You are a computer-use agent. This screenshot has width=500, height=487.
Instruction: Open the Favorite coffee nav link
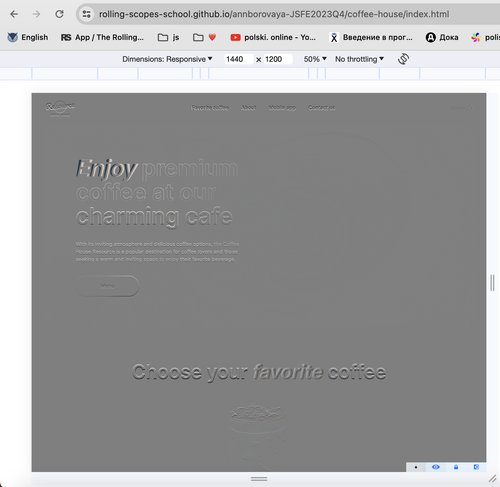tap(210, 107)
